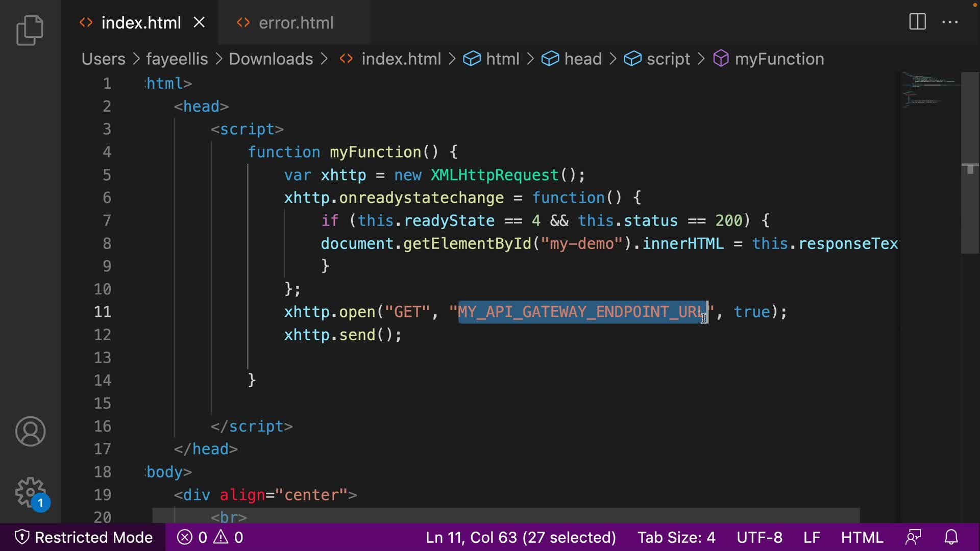Expand the myFunction breadcrumb item
This screenshot has height=551, width=980.
[x=779, y=59]
